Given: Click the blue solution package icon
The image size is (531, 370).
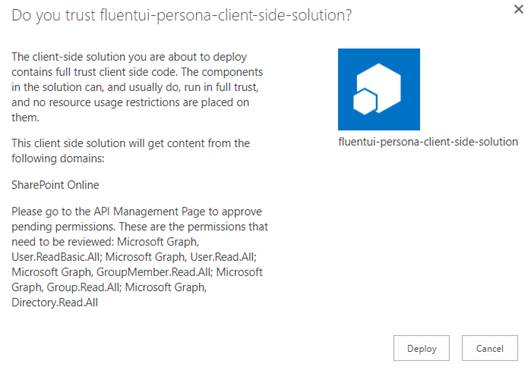Looking at the screenshot, I should [379, 89].
